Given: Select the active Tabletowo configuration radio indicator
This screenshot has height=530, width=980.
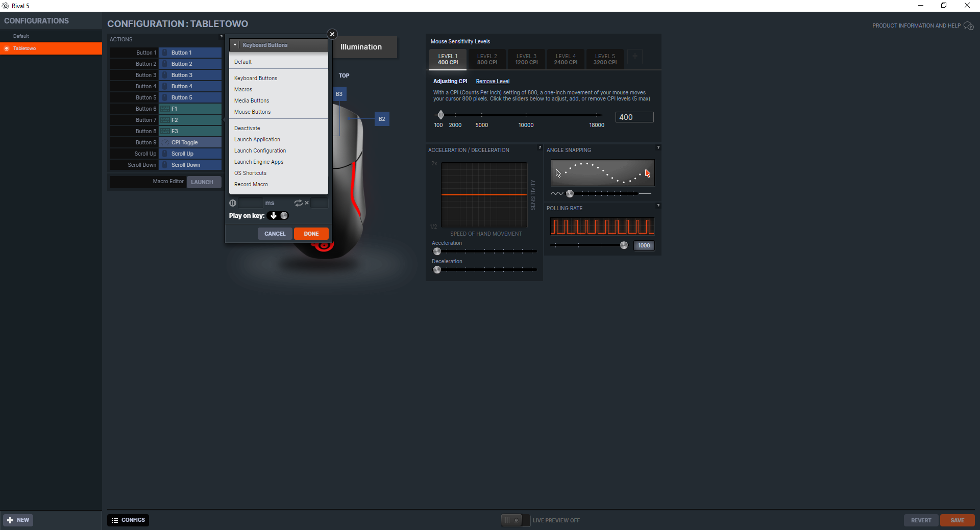Looking at the screenshot, I should [7, 48].
